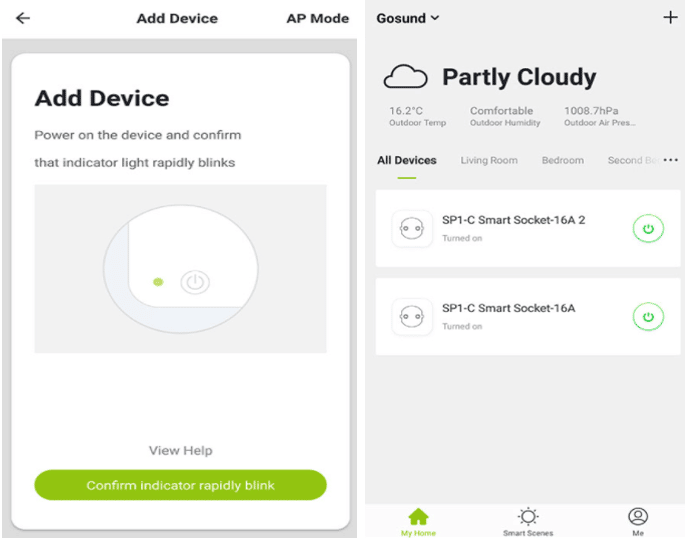Open the View Help link

180,450
